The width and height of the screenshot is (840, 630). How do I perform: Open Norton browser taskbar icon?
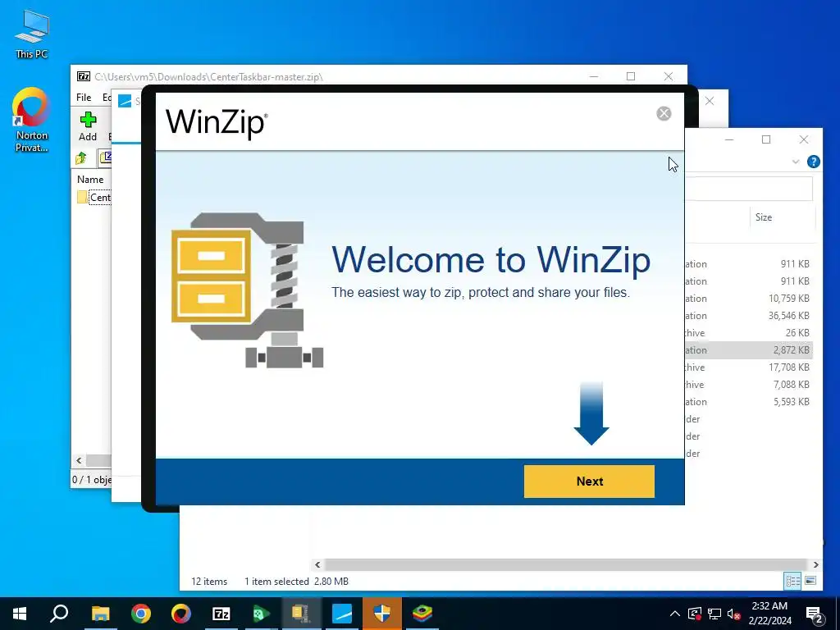pos(181,614)
